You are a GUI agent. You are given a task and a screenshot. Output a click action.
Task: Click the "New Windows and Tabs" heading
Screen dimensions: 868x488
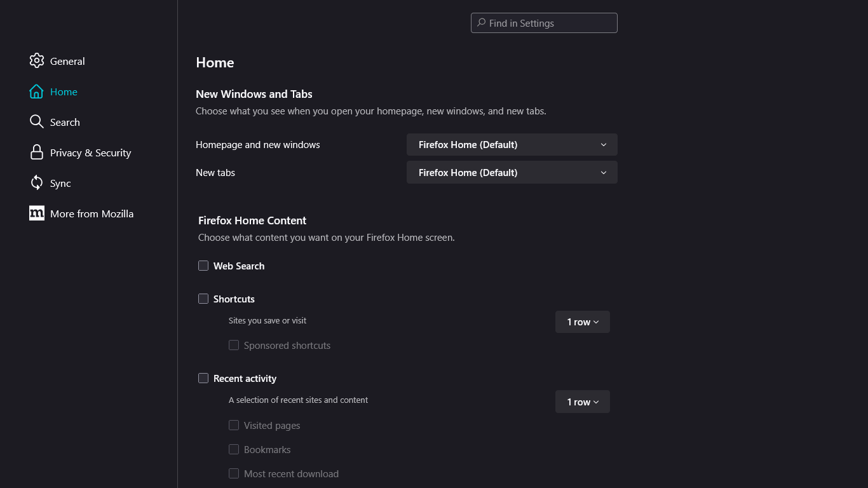pos(254,94)
